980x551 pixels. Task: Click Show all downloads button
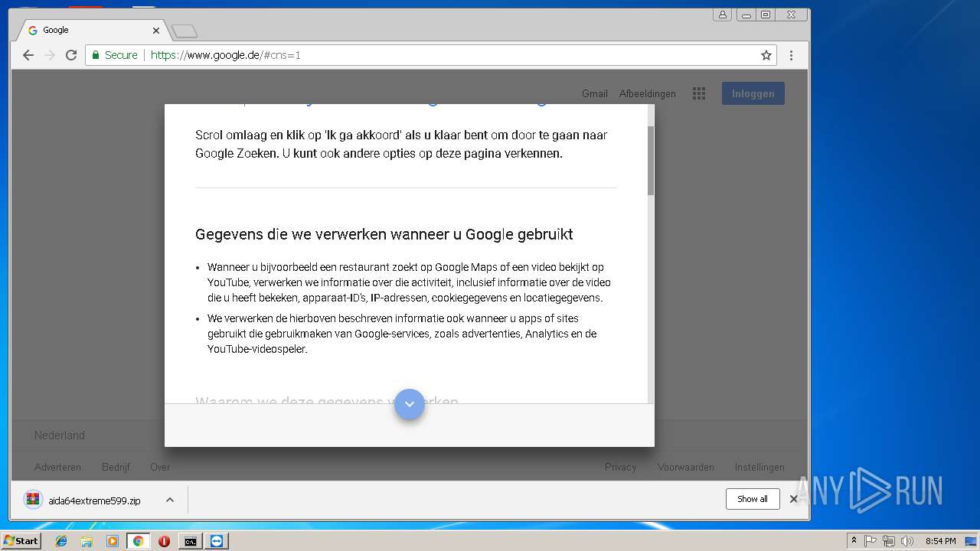click(x=752, y=499)
